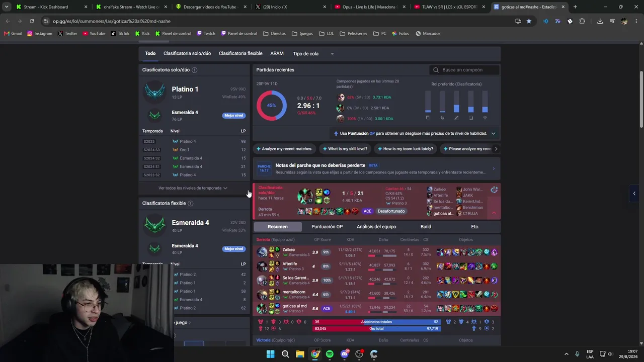Open the Twitter bookmark
The width and height of the screenshot is (644, 362).
pos(67,34)
